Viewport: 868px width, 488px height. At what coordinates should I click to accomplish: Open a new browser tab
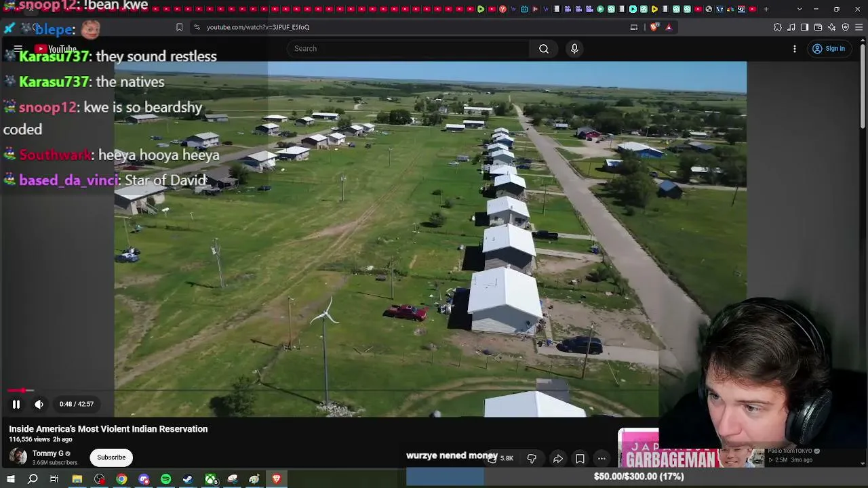(x=766, y=9)
